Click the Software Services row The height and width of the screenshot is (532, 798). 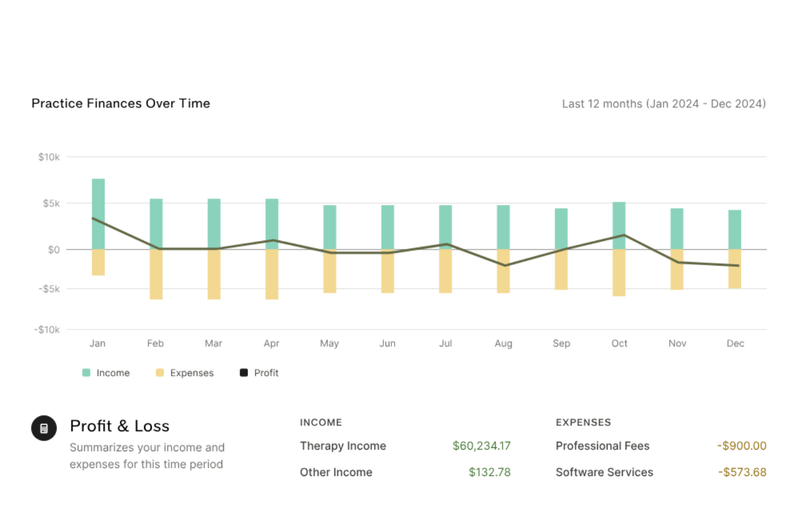604,472
